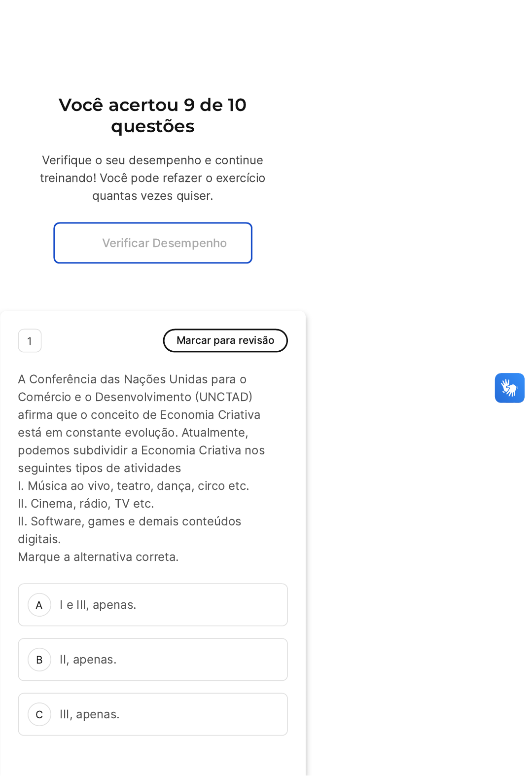Screen dimensions: 532x776
Task: Click the UNCTAD question paragraph
Action: tap(141, 415)
